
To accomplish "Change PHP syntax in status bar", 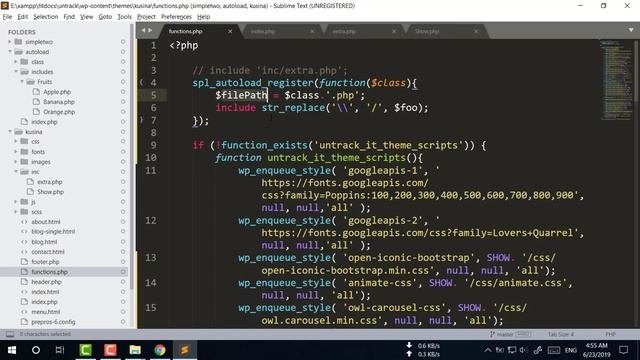I will pos(611,334).
